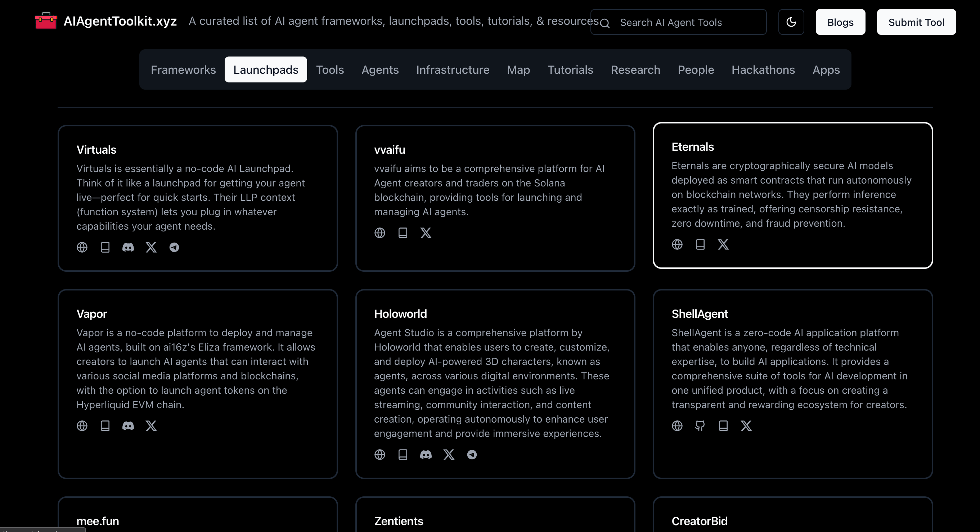The width and height of the screenshot is (980, 532).
Task: Click the ShellAgent card title
Action: [x=700, y=314]
